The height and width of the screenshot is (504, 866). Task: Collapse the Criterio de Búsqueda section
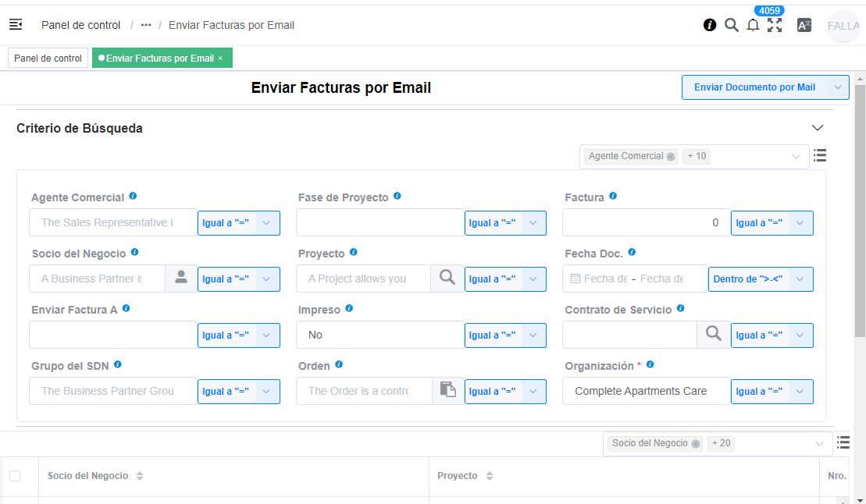click(818, 128)
